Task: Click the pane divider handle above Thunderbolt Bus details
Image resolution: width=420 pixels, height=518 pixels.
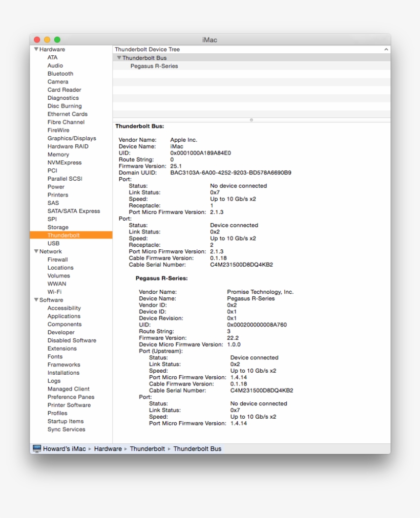Action: click(x=251, y=120)
